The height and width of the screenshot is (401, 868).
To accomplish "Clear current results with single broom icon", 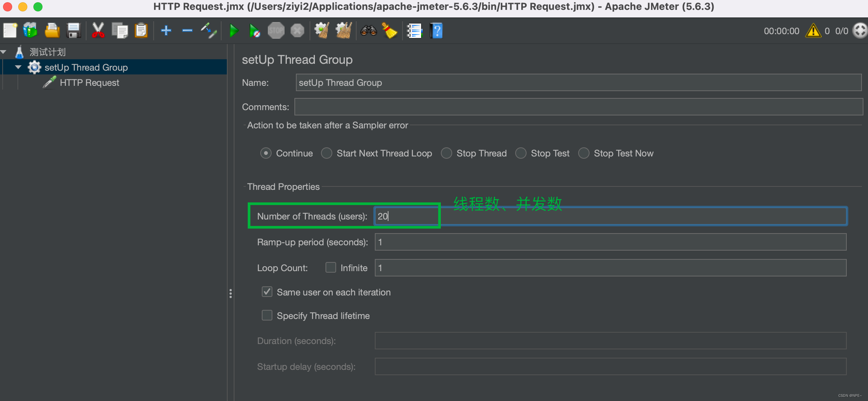I will [322, 31].
